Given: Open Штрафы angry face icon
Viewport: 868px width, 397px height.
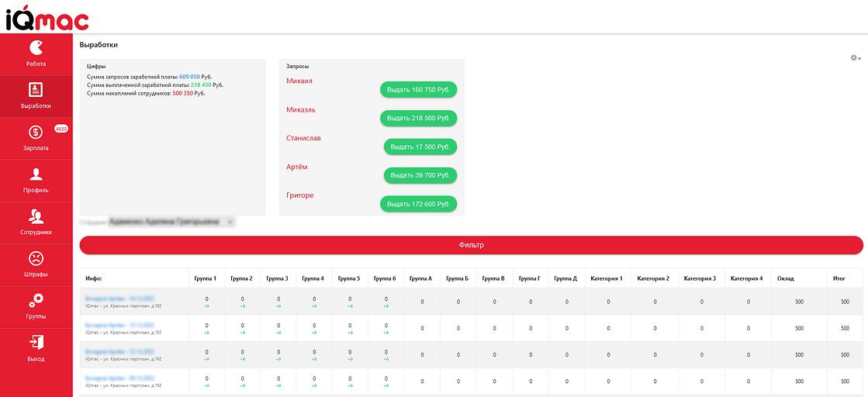Looking at the screenshot, I should click(36, 259).
